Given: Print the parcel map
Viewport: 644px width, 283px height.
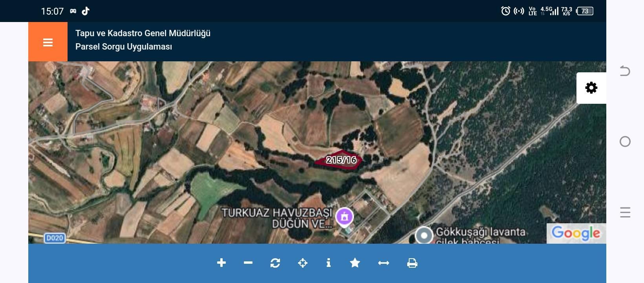Looking at the screenshot, I should 412,263.
